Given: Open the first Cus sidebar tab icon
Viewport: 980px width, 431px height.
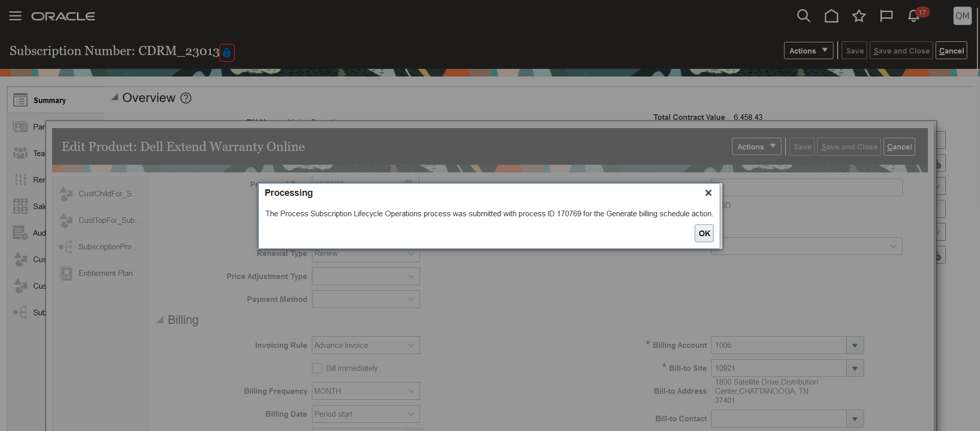Looking at the screenshot, I should (20, 259).
